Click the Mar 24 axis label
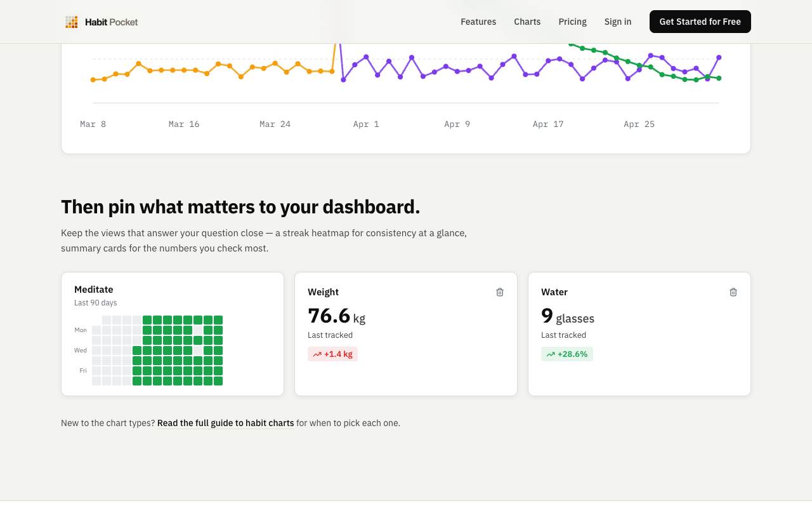The image size is (812, 508). point(275,124)
